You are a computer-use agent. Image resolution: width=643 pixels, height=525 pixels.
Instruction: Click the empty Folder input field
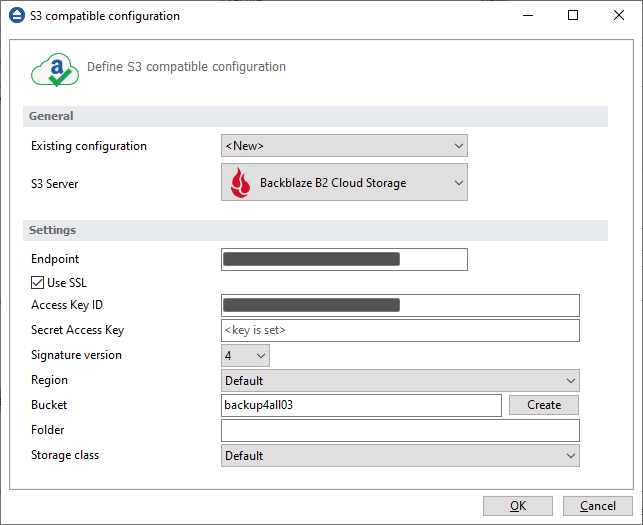click(400, 430)
